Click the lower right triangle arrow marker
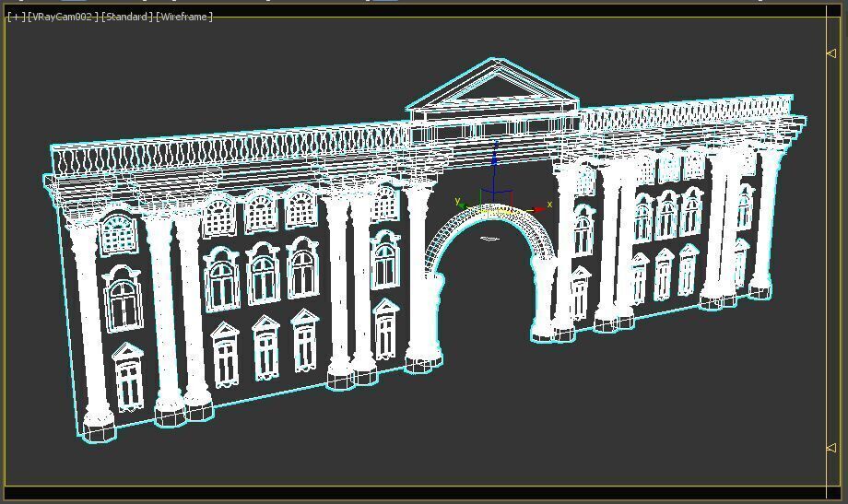The height and width of the screenshot is (504, 848). (831, 448)
